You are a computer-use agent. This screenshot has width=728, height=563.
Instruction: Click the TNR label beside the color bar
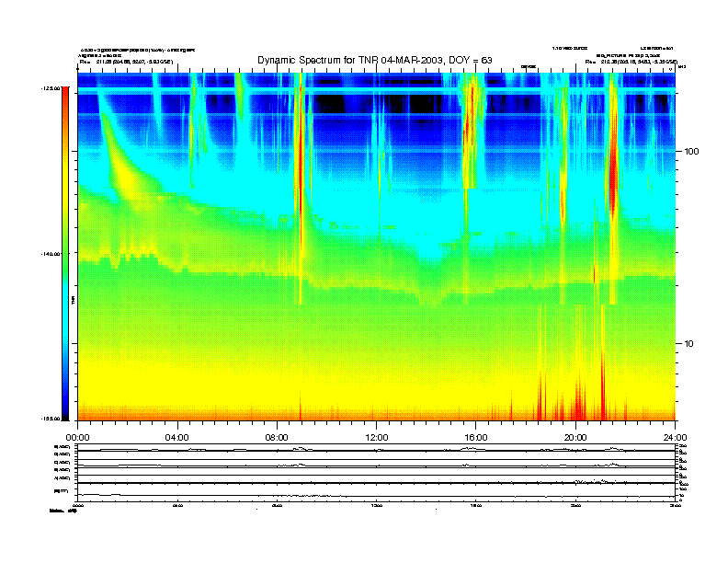(73, 301)
